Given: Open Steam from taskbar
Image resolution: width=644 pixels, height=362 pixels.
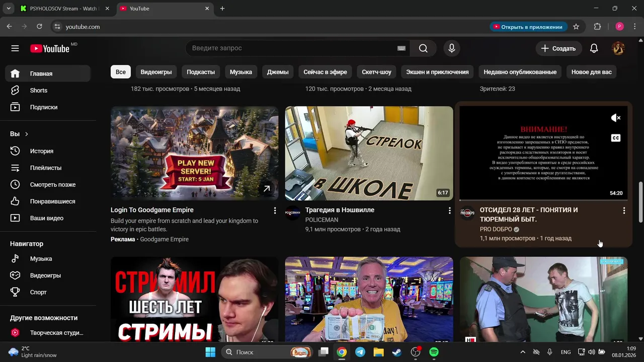Looking at the screenshot, I should (397, 352).
